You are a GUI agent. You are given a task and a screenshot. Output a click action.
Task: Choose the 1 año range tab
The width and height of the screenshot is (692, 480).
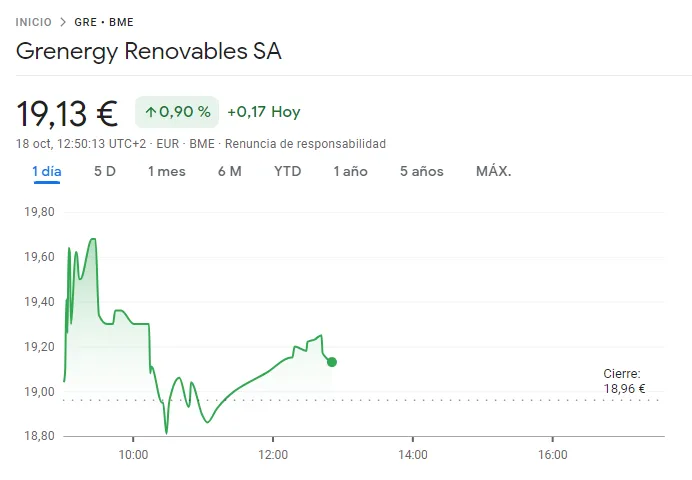tap(351, 172)
